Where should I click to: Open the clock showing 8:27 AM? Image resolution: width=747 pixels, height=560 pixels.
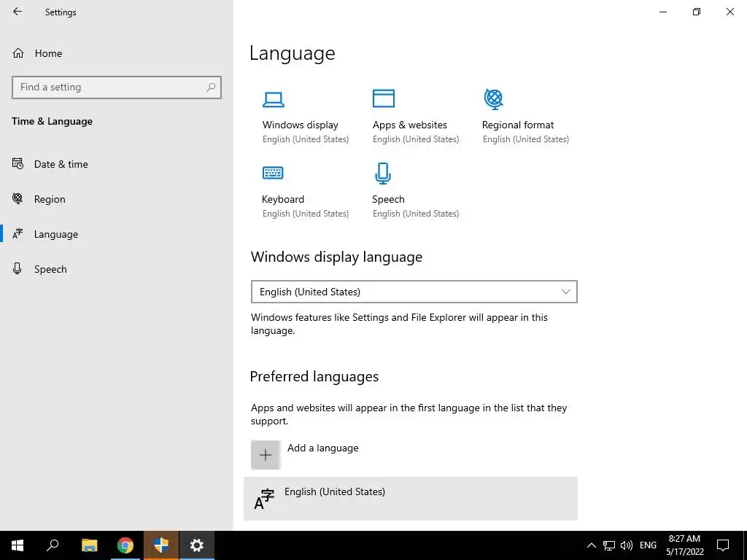point(684,545)
